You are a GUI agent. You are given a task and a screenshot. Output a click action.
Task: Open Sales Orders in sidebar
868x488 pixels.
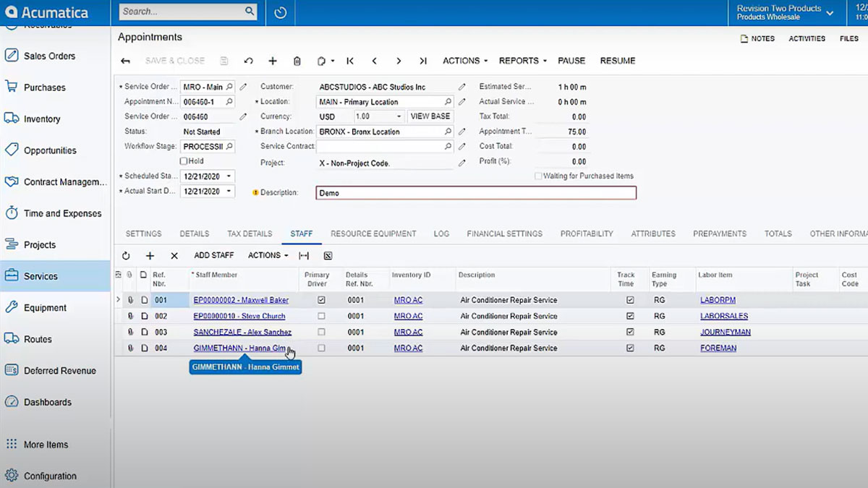click(49, 56)
